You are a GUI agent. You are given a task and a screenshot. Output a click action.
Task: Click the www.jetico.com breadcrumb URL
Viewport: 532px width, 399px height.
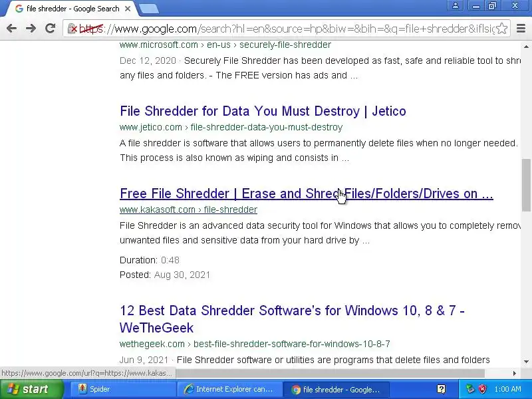[231, 127]
